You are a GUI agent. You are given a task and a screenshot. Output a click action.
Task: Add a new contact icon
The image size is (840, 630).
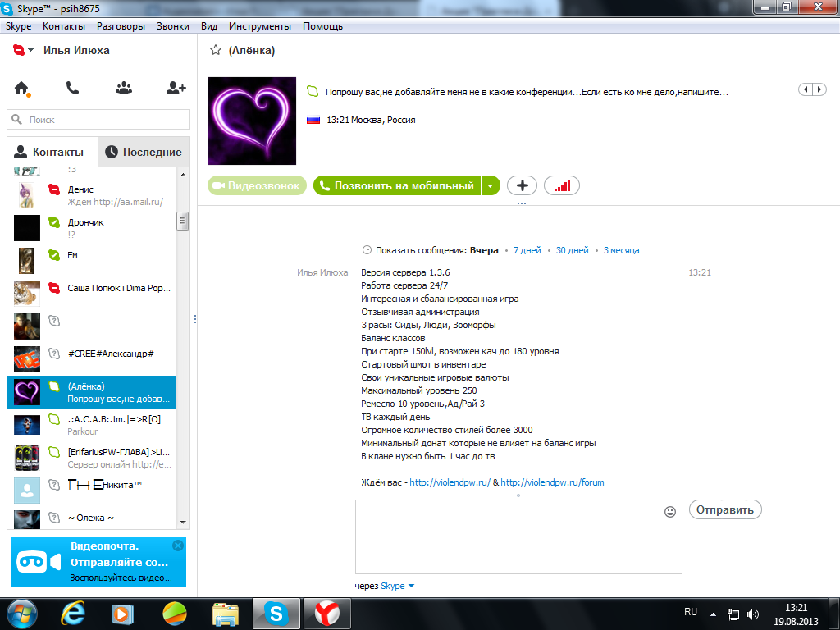(x=176, y=88)
